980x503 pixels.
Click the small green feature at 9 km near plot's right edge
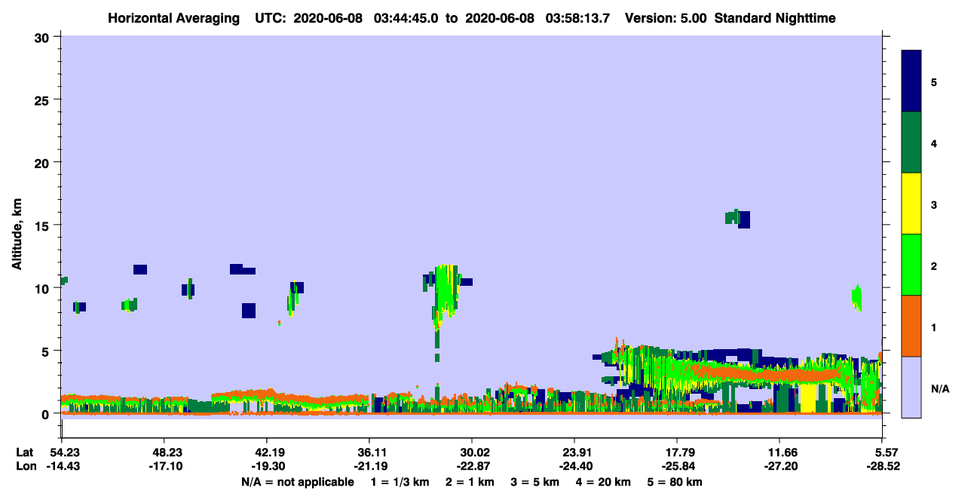(856, 298)
